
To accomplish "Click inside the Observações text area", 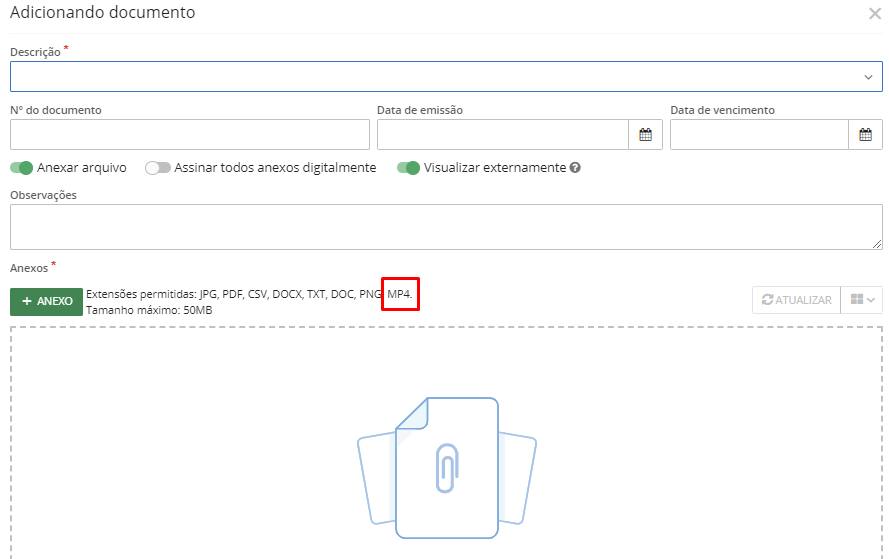I will [x=440, y=227].
